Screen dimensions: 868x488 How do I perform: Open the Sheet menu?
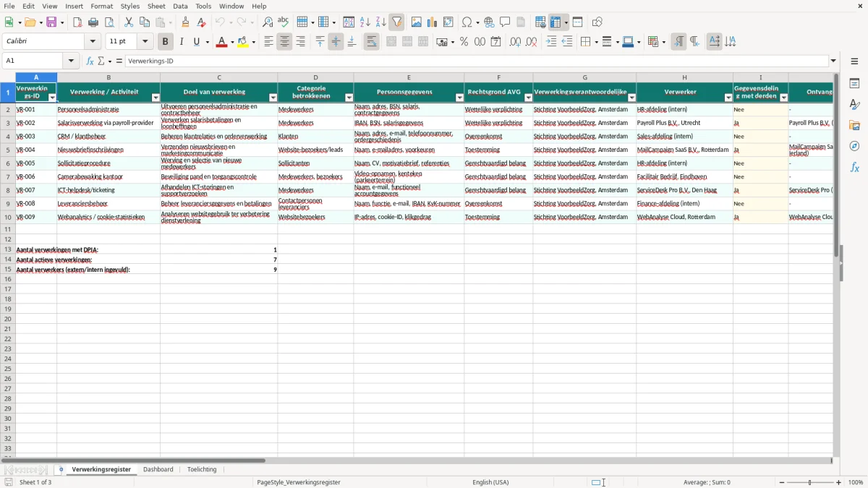156,6
